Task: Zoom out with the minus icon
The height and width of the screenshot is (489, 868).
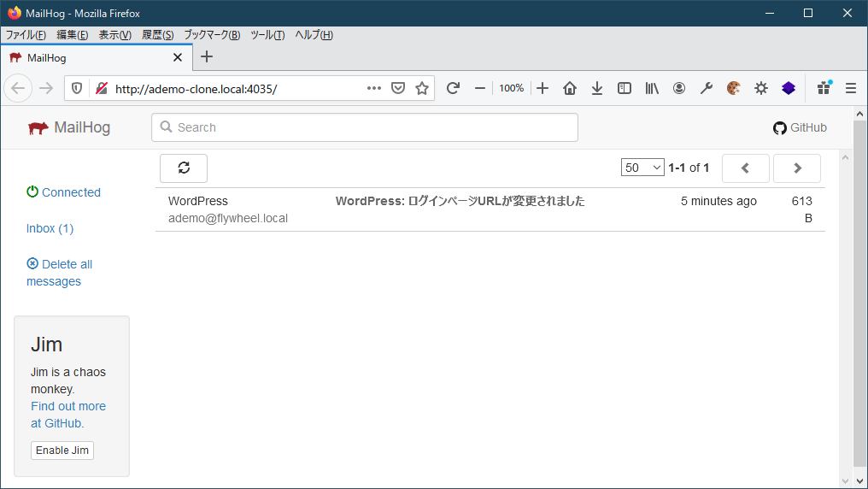Action: click(480, 88)
